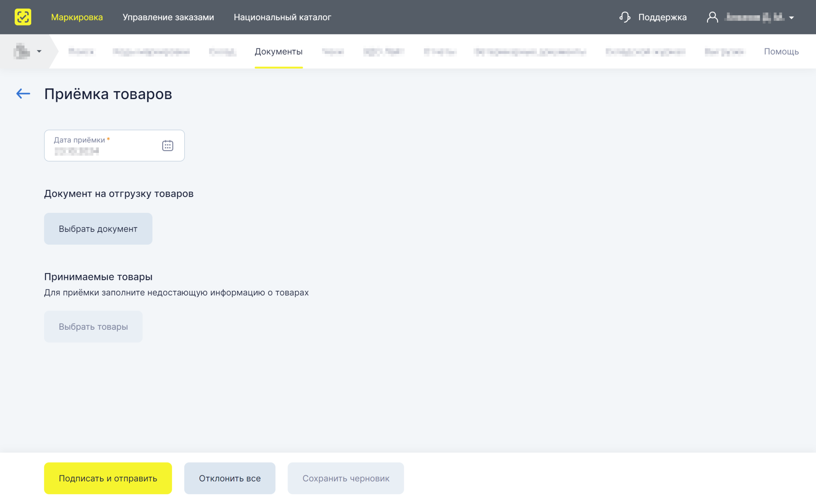Open the product group selector dropdown
Viewport: 816px width, 504px height.
click(x=28, y=51)
